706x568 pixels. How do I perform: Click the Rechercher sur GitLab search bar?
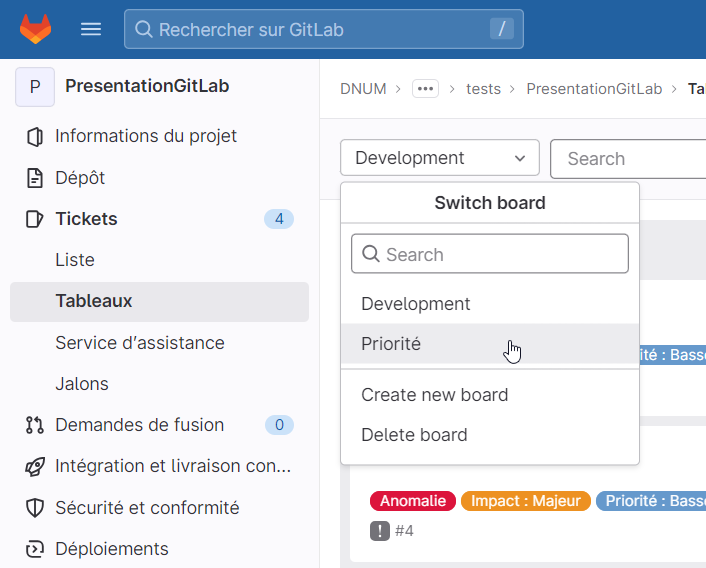[323, 30]
